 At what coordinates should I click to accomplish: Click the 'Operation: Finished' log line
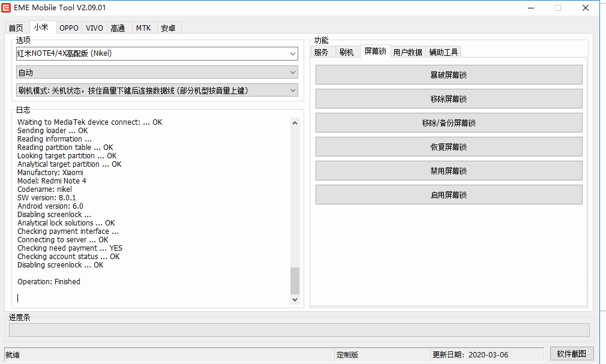(x=49, y=282)
